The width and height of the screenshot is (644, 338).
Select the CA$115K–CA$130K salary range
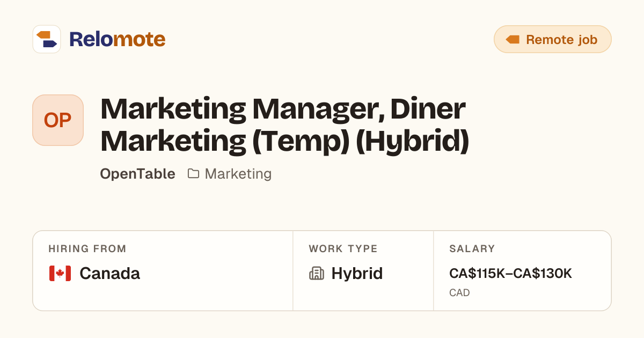coord(510,274)
